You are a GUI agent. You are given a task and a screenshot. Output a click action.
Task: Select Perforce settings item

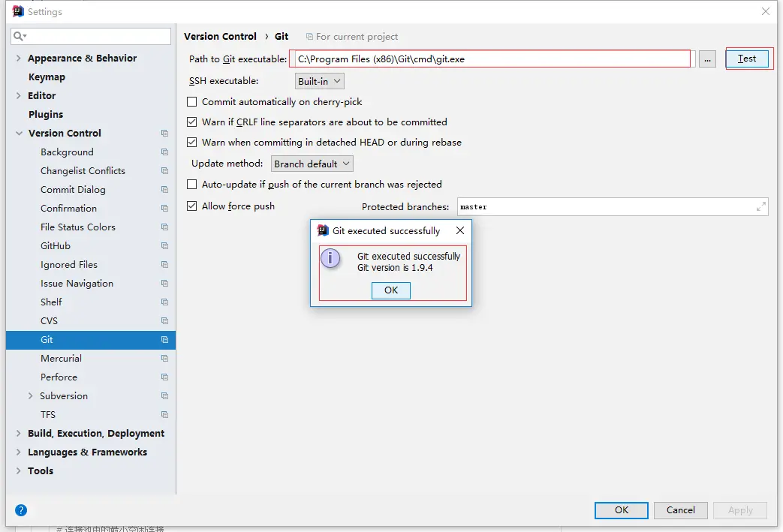click(59, 377)
